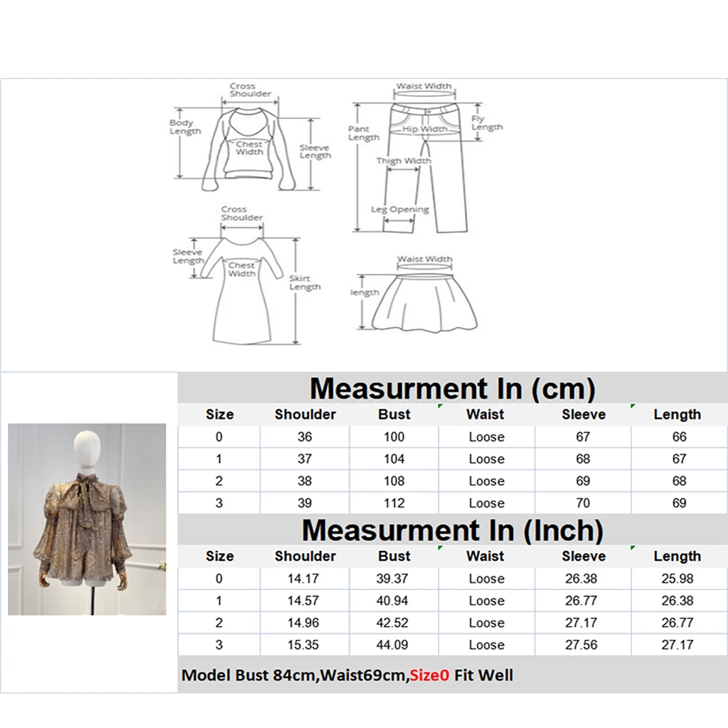Click the 'Hip Width' label on pants
Image resolution: width=728 pixels, height=728 pixels.
point(424,129)
